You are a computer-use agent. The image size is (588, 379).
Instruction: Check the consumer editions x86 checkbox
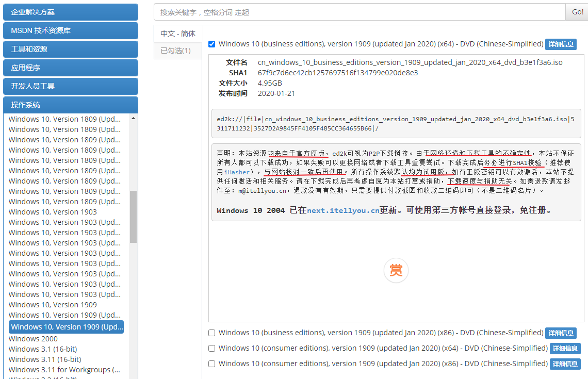click(212, 364)
